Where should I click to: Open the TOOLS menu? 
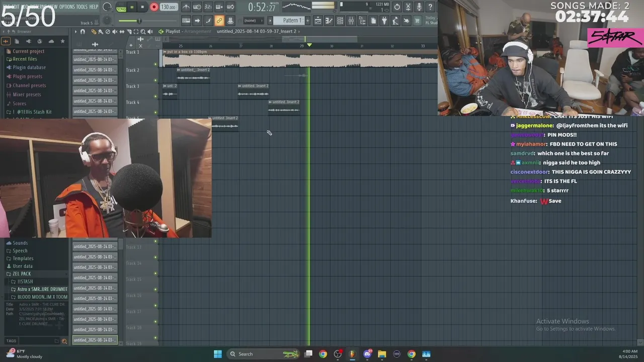click(82, 7)
